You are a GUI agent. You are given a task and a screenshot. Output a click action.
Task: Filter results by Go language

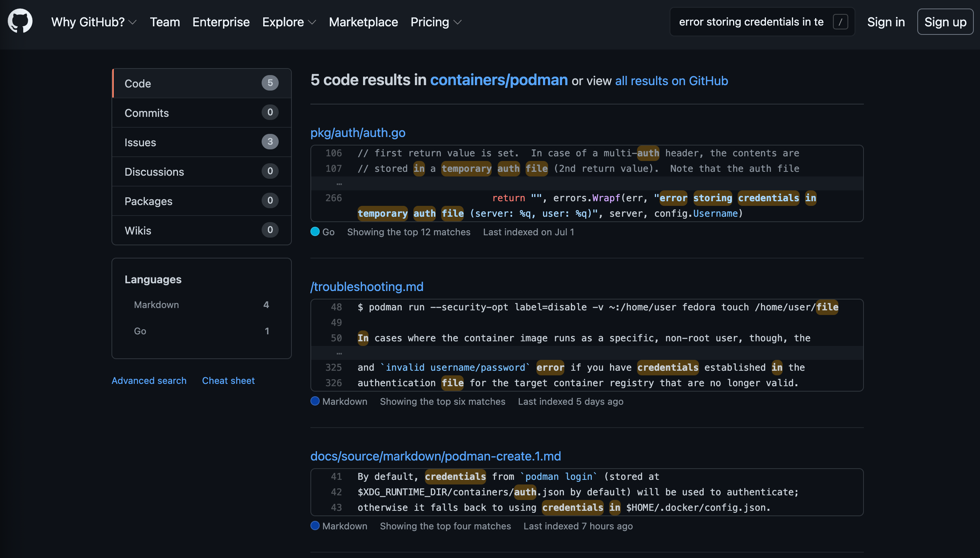coord(140,331)
